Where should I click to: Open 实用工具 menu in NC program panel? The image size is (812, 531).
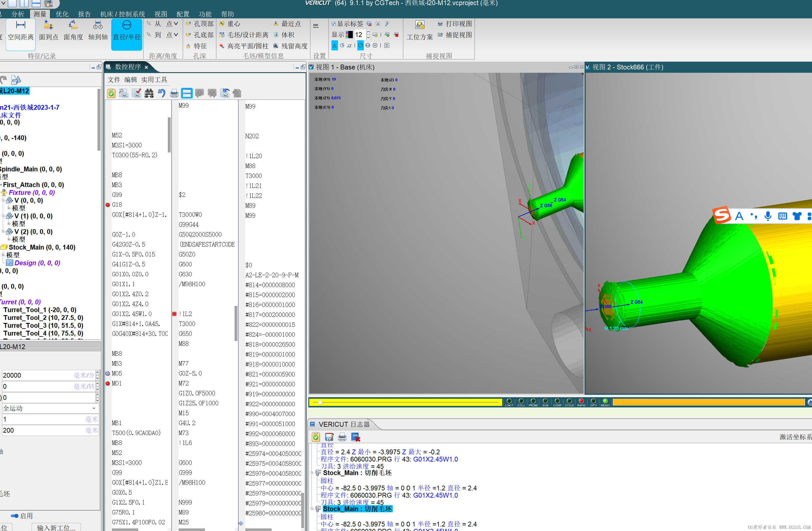(x=154, y=79)
